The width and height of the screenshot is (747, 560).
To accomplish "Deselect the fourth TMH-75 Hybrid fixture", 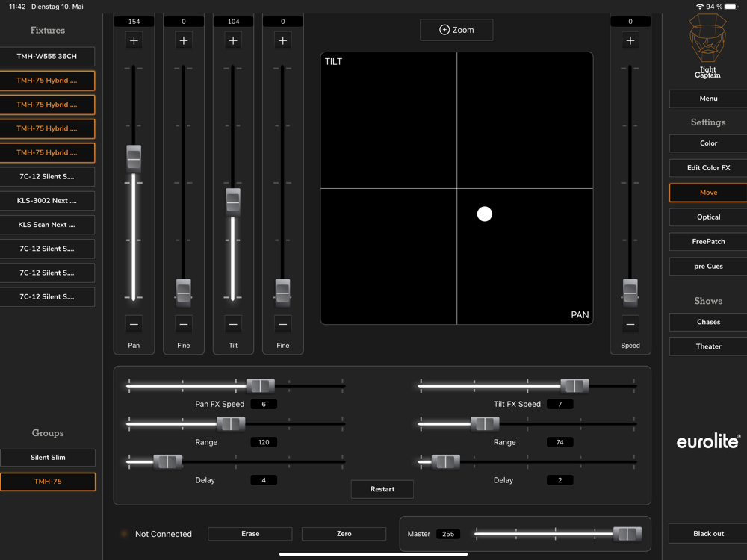I will (46, 152).
